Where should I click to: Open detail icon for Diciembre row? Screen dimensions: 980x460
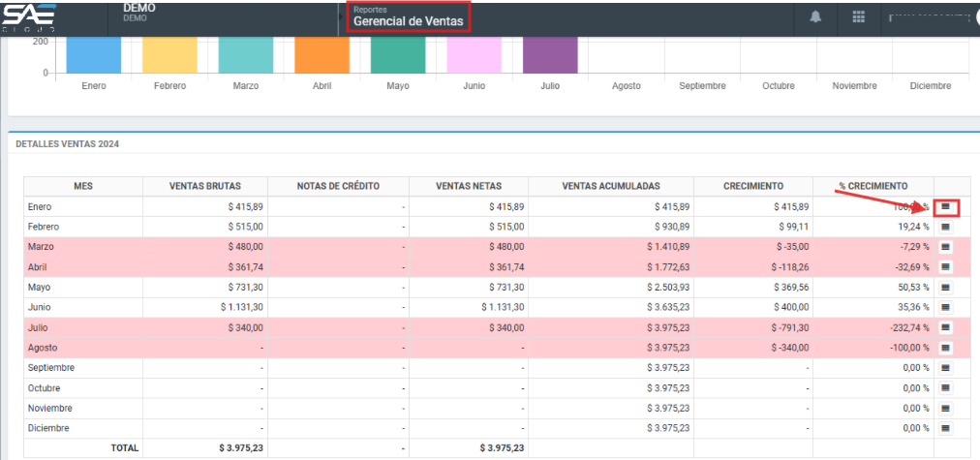click(946, 428)
